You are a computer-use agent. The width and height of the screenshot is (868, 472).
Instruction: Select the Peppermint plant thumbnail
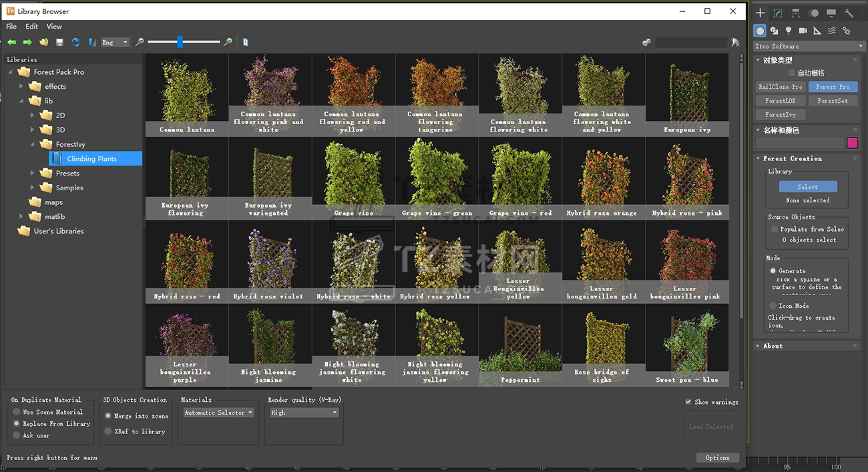[x=520, y=345]
